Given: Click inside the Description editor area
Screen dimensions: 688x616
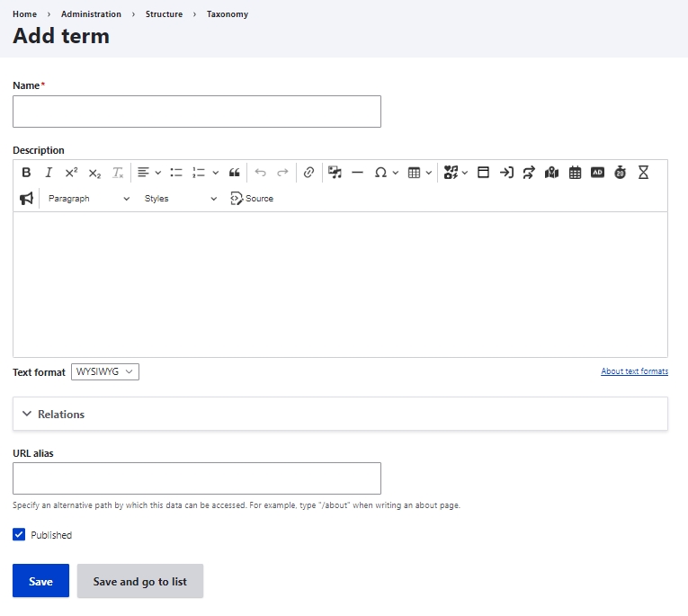Looking at the screenshot, I should (x=340, y=284).
